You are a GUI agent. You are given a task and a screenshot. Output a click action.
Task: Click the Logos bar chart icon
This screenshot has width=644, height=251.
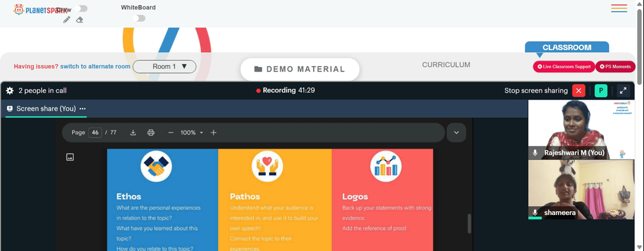[x=386, y=167]
